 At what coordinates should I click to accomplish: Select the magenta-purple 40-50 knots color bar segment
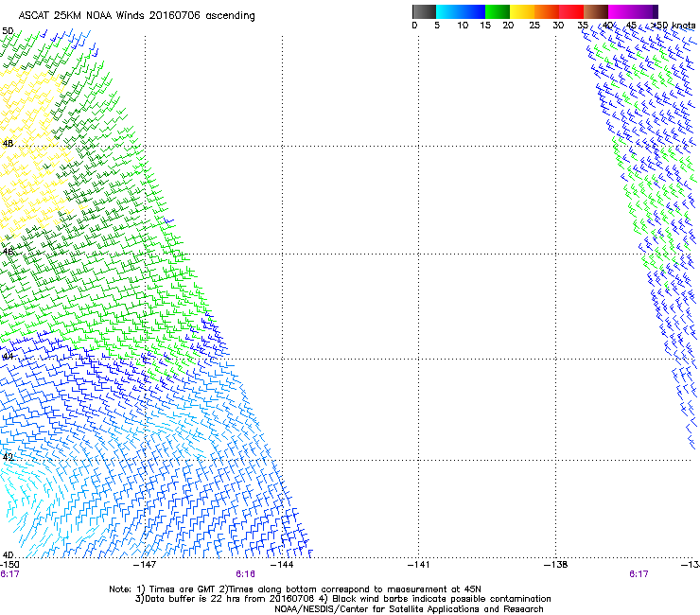click(633, 11)
